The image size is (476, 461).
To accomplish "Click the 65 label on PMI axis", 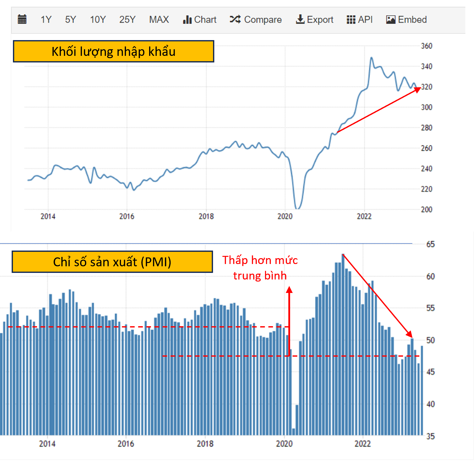I will click(x=430, y=244).
